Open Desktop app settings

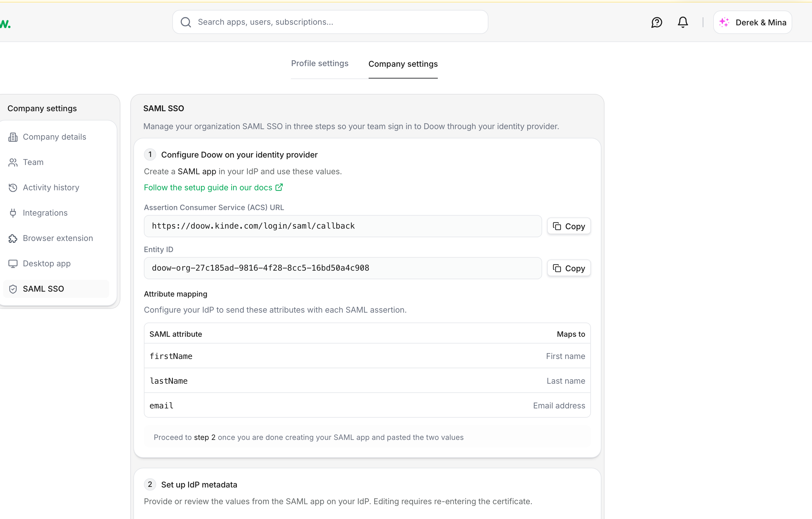tap(56, 264)
